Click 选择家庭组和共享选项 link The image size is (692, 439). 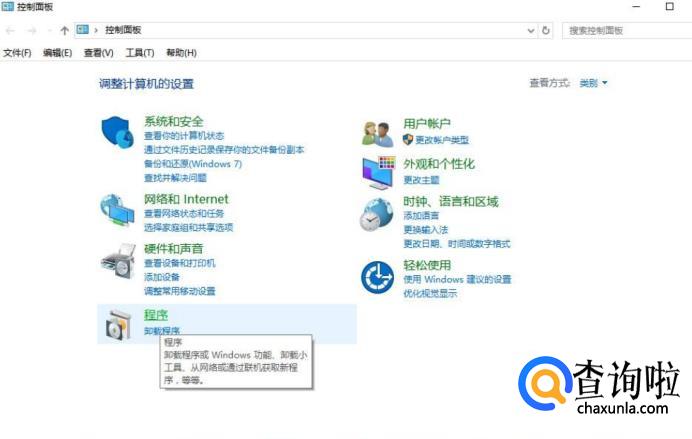coord(188,228)
